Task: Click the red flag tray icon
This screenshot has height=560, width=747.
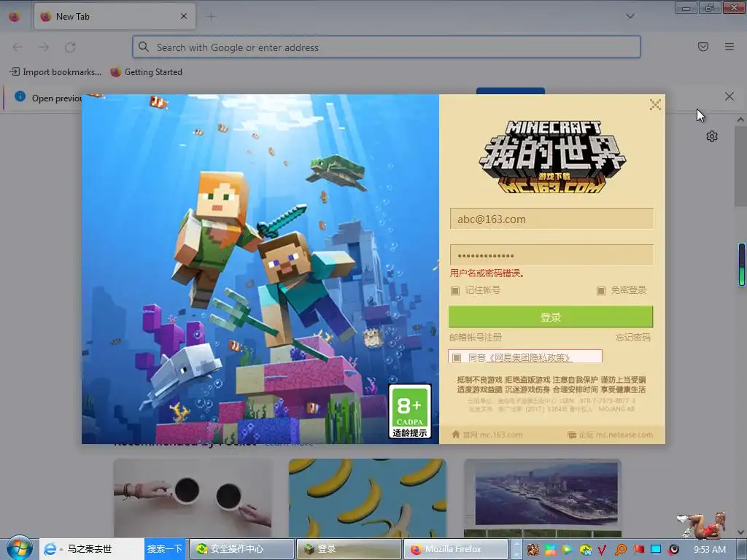Action: point(638,550)
